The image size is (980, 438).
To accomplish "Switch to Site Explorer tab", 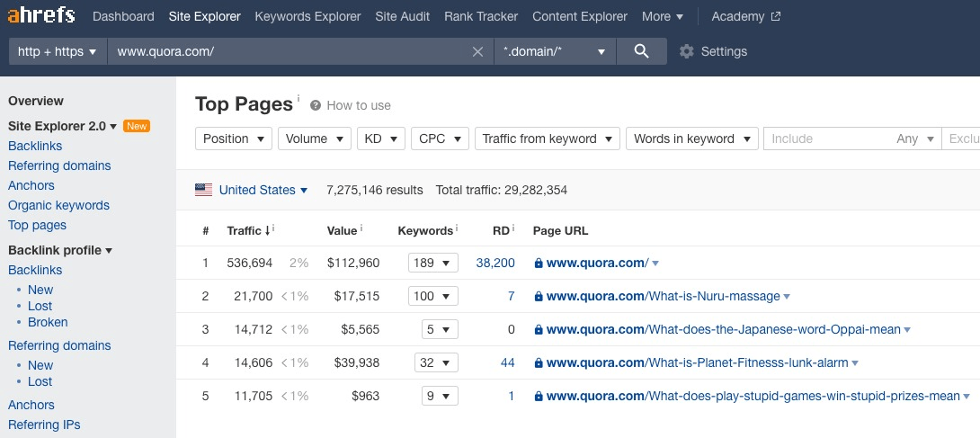I will [x=204, y=16].
